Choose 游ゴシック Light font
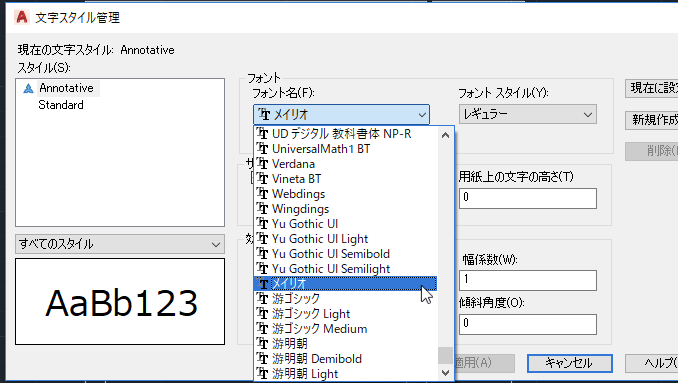Image resolution: width=678 pixels, height=383 pixels. [345, 314]
